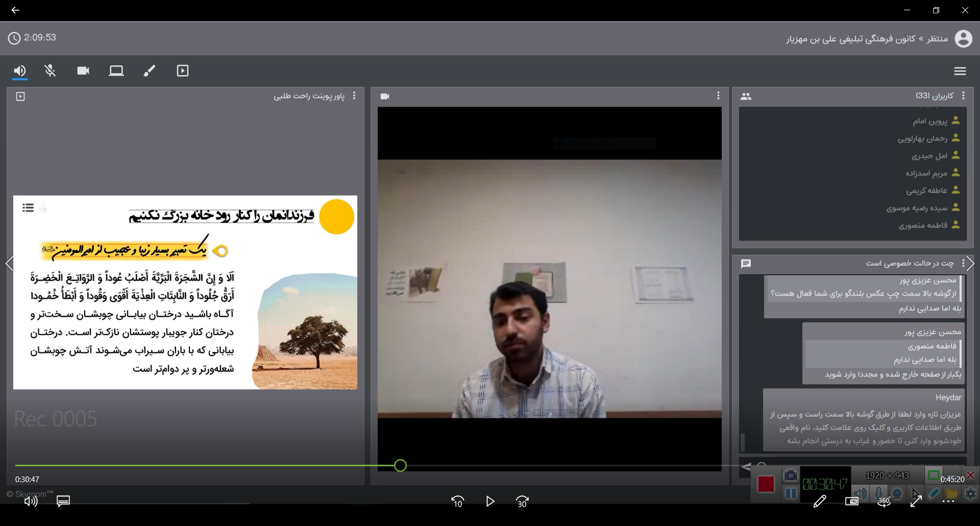Start screen sharing with the laptop icon
Image resolution: width=980 pixels, height=526 pixels.
click(x=116, y=71)
